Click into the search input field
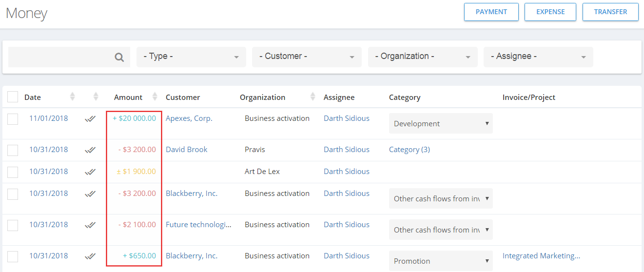The image size is (644, 272). click(61, 57)
